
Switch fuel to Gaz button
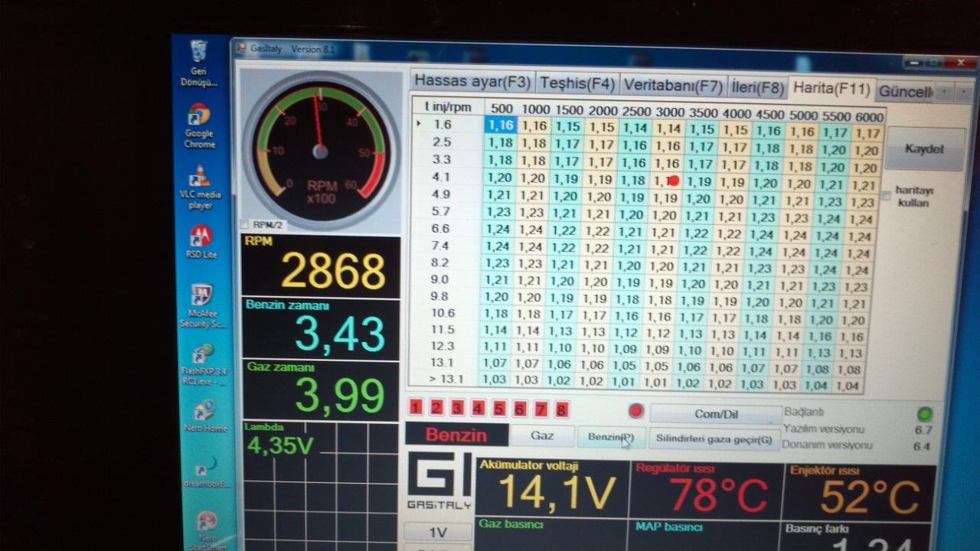click(x=542, y=435)
